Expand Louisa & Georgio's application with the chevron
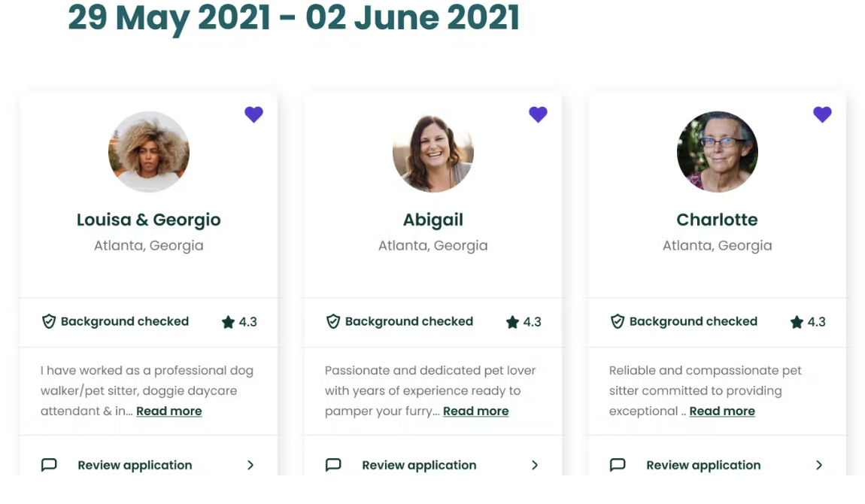Screen dimensions: 865x504 pyautogui.click(x=250, y=466)
